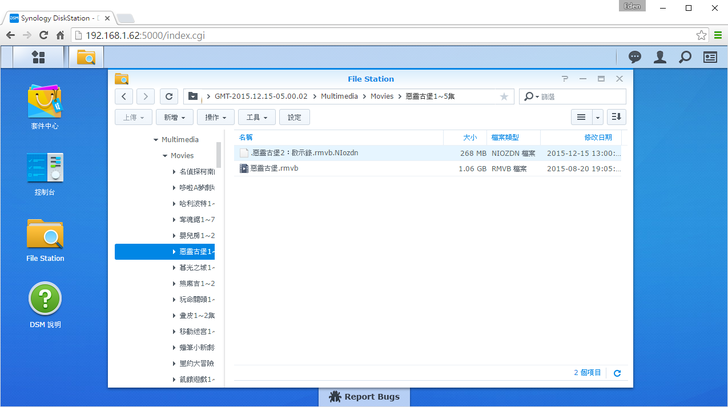
Task: Open the Control Panel desktop icon
Action: pos(45,168)
